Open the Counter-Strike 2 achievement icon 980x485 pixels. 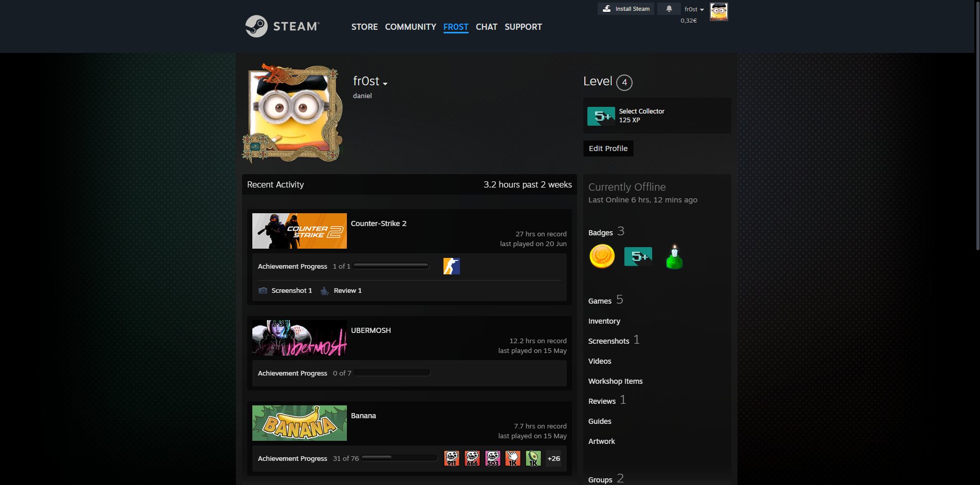pyautogui.click(x=452, y=266)
